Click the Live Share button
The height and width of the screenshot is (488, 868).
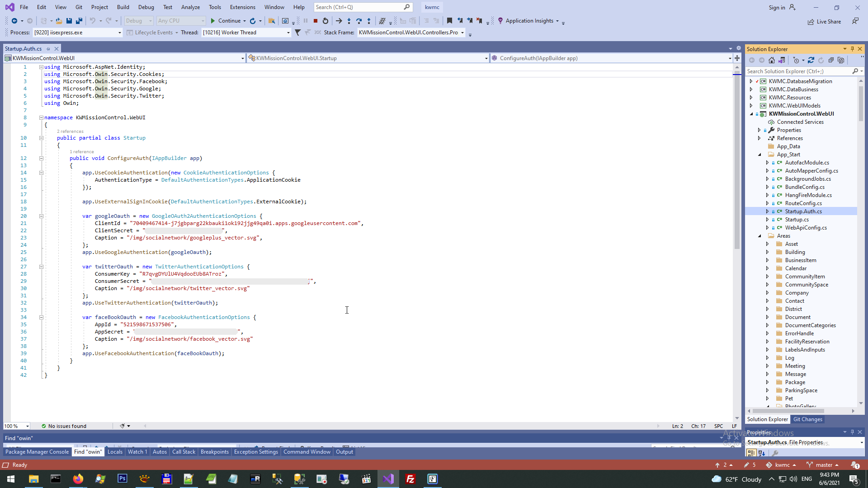(825, 22)
